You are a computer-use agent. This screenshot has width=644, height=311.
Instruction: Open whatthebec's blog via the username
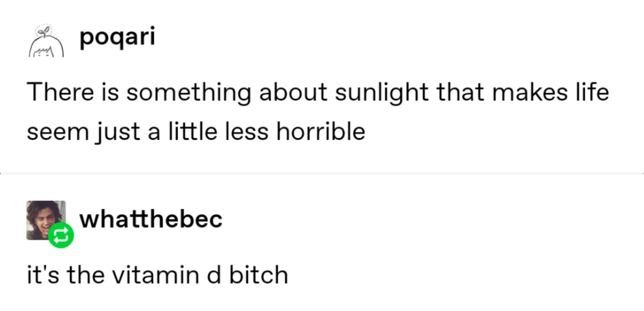[x=151, y=219]
